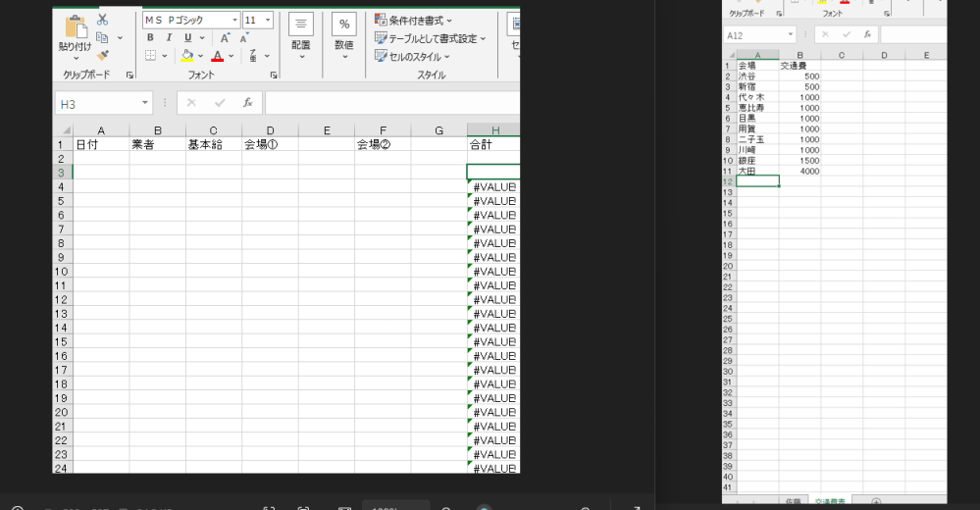The image size is (980, 510).
Task: Select column H header in left sheet
Action: [x=493, y=130]
